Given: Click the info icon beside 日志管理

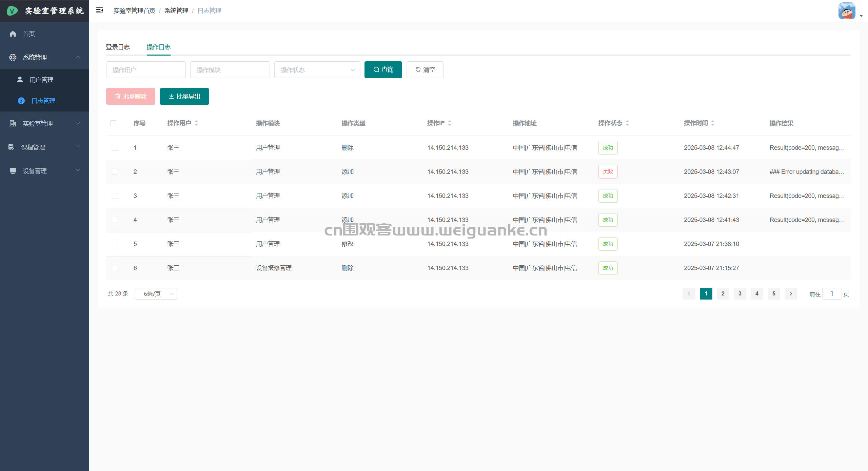Looking at the screenshot, I should pos(21,101).
